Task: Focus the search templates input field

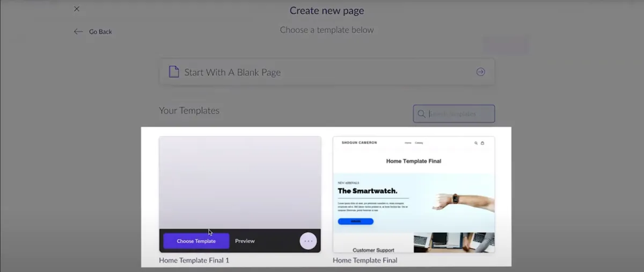Action: (454, 114)
